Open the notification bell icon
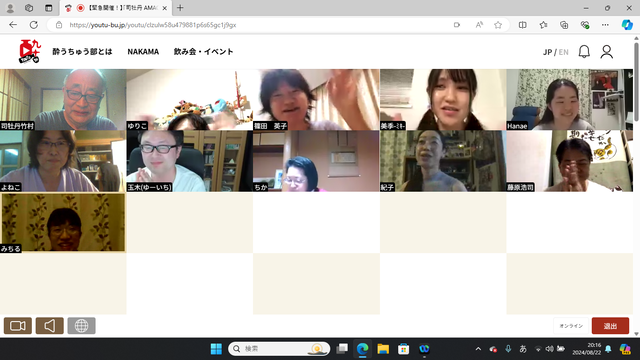The height and width of the screenshot is (360, 640). (584, 52)
